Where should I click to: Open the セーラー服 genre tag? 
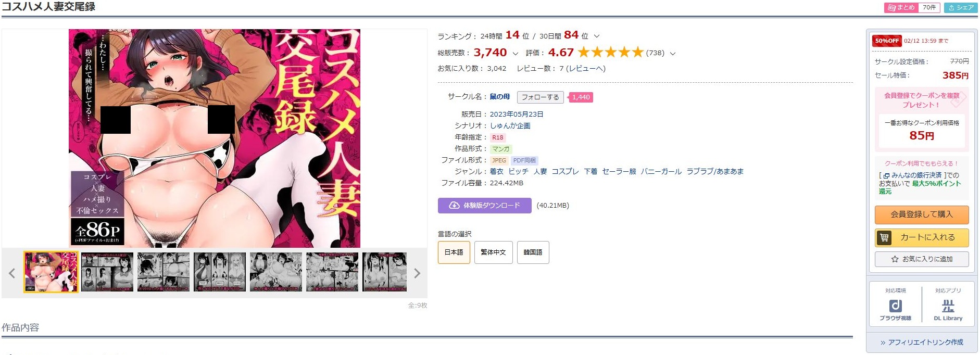(x=619, y=172)
